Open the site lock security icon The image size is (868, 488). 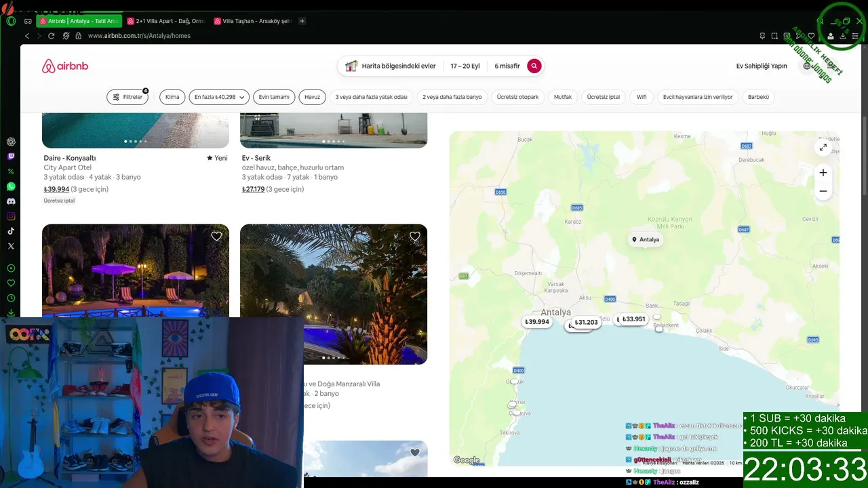pyautogui.click(x=78, y=36)
